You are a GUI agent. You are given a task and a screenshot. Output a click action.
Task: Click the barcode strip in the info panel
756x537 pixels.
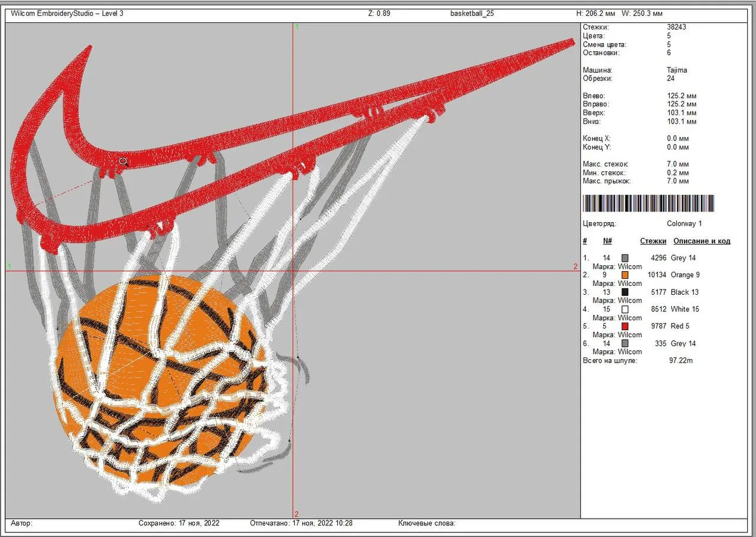click(x=649, y=203)
